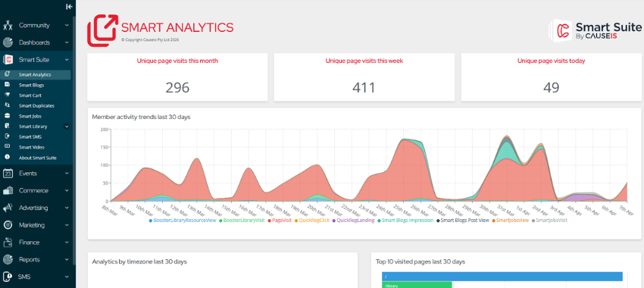Click the Smart Video icon
The width and height of the screenshot is (644, 288).
click(7, 147)
